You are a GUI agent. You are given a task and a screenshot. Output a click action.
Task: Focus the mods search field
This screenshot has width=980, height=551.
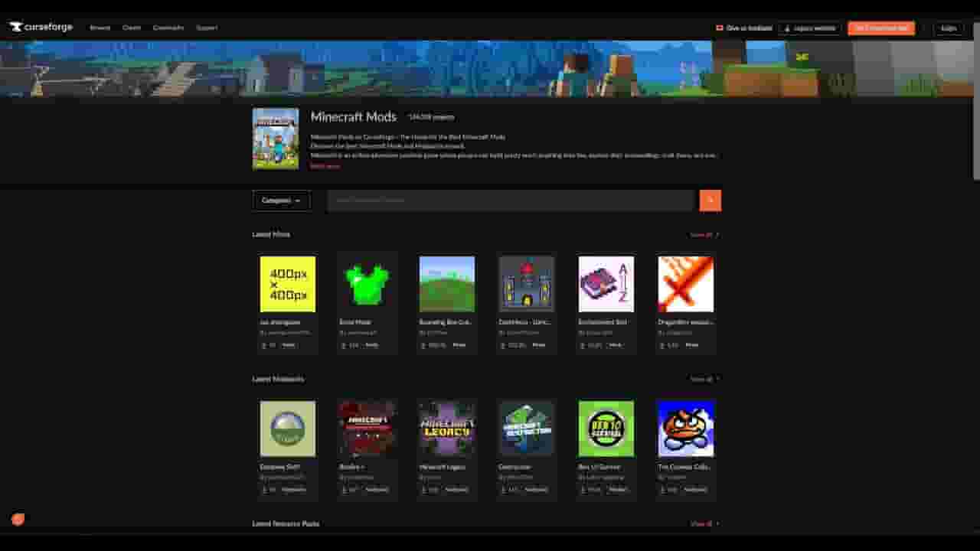click(511, 201)
